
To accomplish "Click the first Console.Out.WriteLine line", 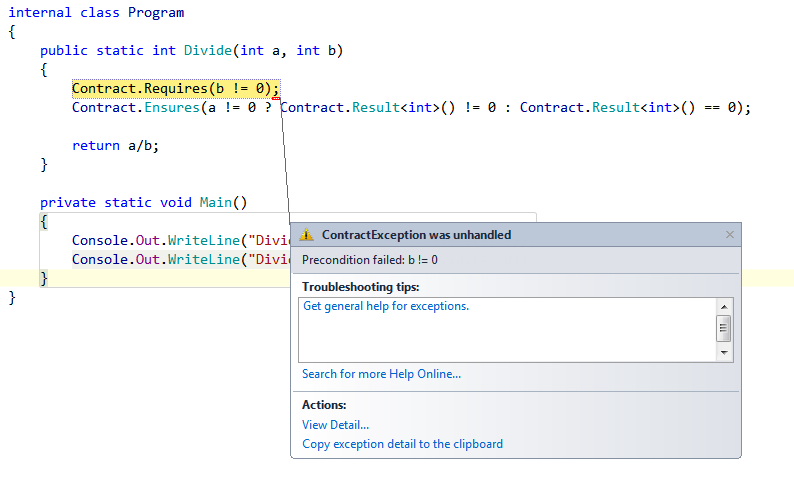I will pos(181,241).
